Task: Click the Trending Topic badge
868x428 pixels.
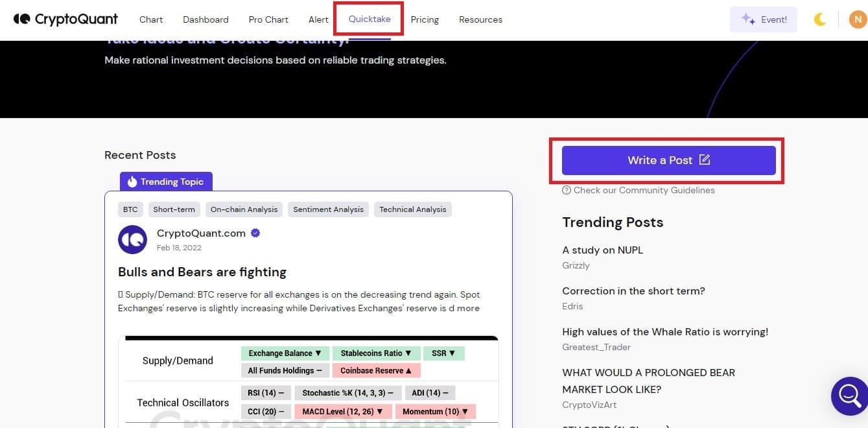Action: click(x=166, y=182)
